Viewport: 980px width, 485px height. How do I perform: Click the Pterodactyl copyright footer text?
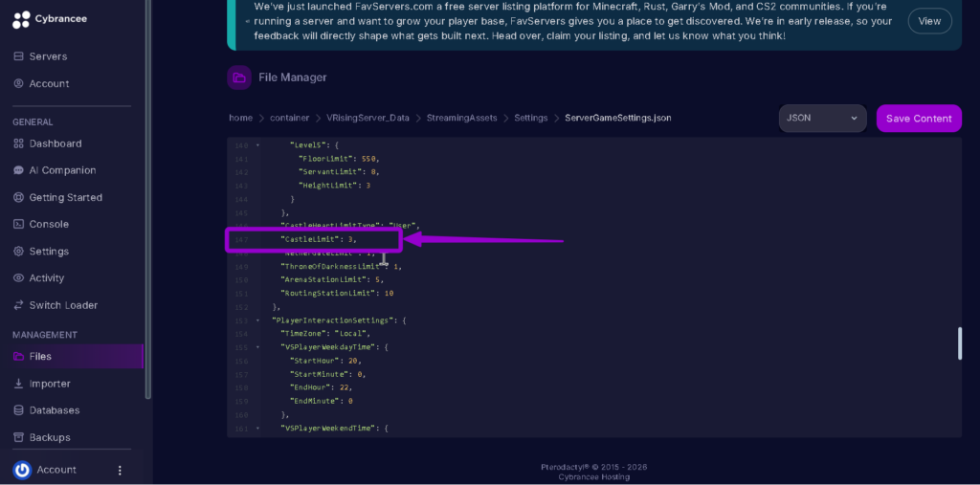pos(593,467)
